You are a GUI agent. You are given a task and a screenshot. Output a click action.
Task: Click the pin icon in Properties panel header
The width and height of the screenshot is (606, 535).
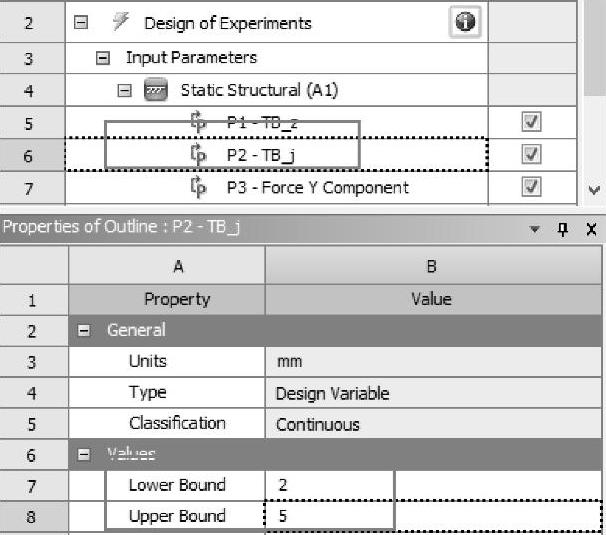coord(563,230)
